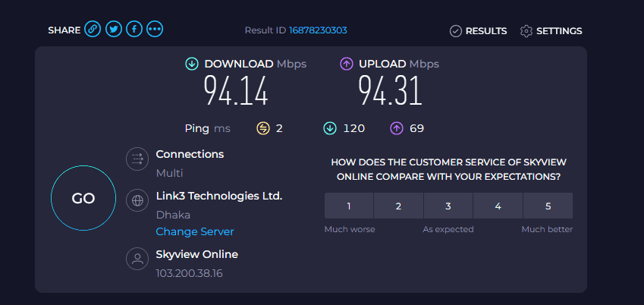Select rating 4 for Skyview Online
This screenshot has height=305, width=644.
click(498, 206)
